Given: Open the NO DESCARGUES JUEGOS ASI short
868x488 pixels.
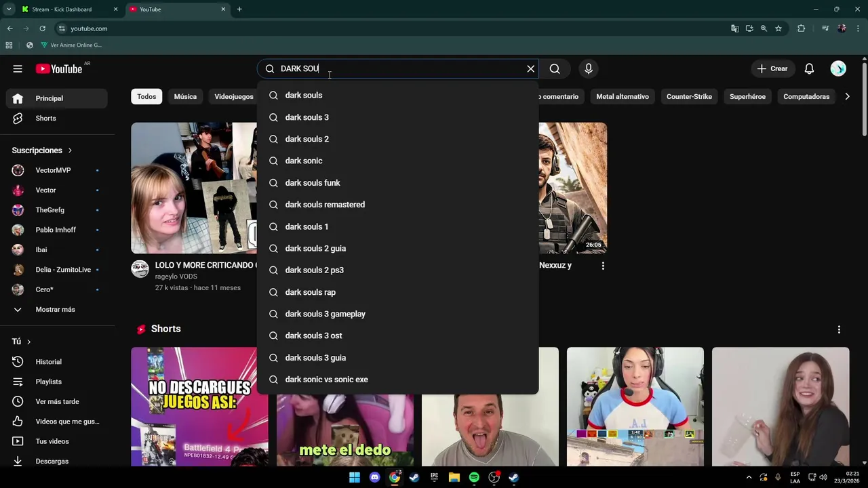Looking at the screenshot, I should 199,407.
